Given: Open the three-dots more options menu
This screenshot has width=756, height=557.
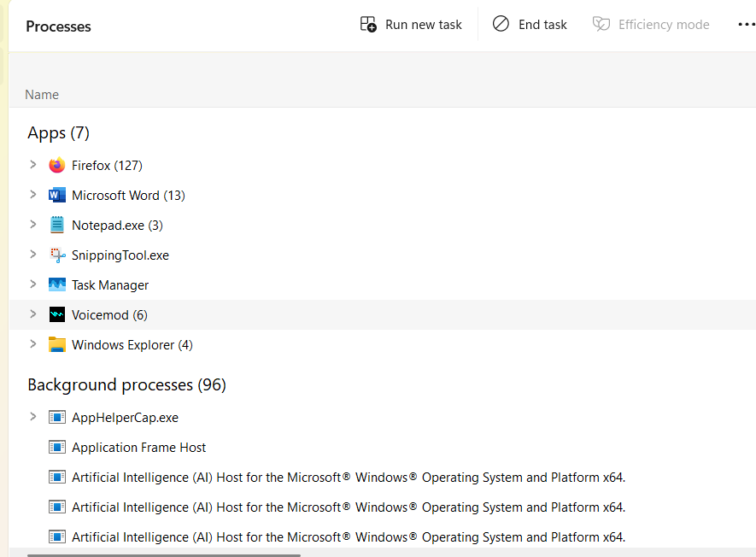Looking at the screenshot, I should point(747,24).
